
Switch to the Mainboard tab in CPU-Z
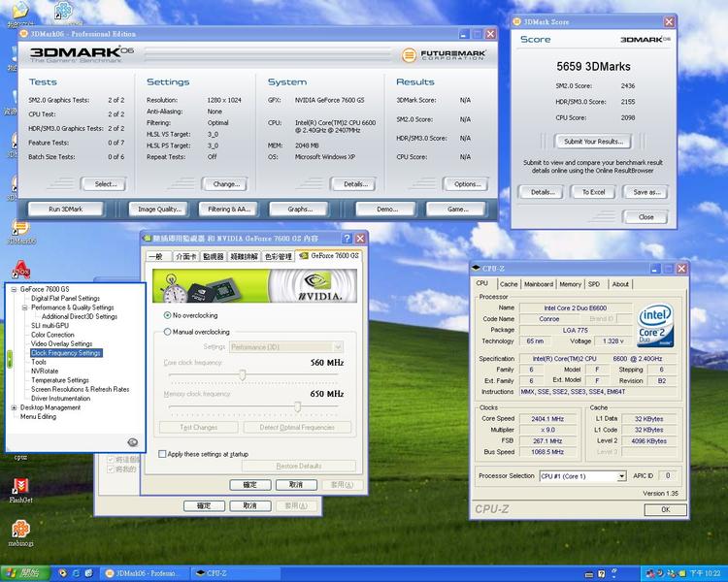pos(539,284)
